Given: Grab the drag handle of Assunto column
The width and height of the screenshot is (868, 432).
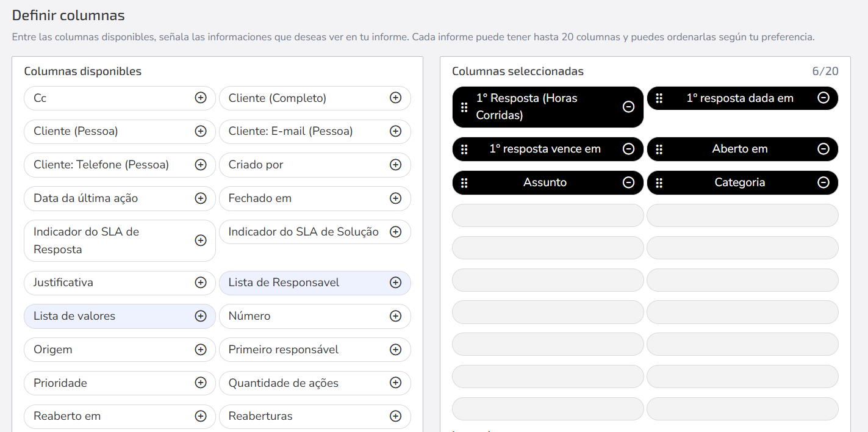Looking at the screenshot, I should (x=464, y=182).
